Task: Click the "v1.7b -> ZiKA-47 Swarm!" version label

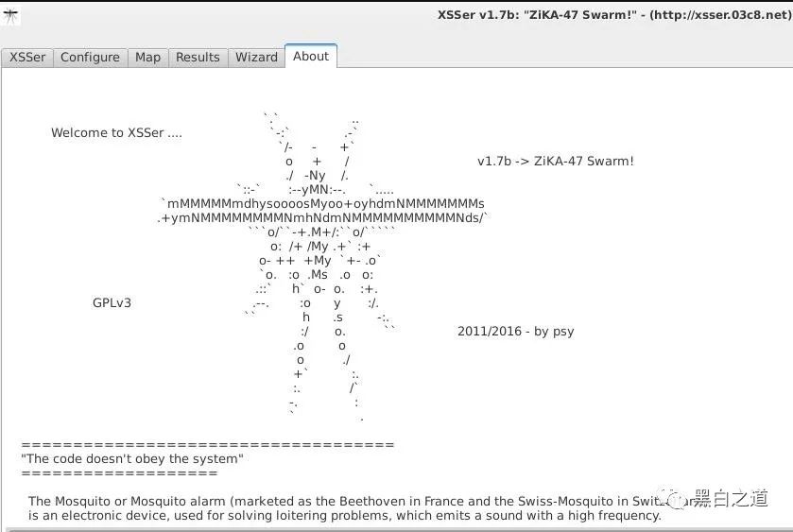Action: coord(556,162)
